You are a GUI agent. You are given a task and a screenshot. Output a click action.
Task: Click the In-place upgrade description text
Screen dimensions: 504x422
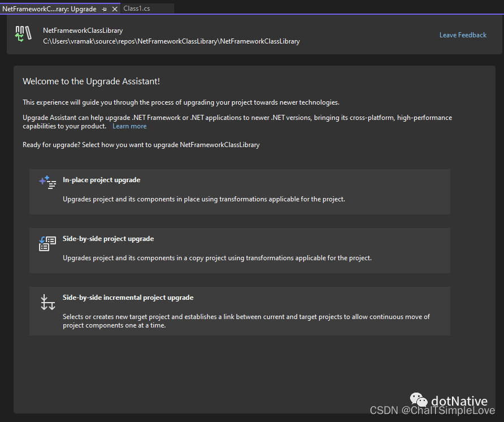pos(204,199)
